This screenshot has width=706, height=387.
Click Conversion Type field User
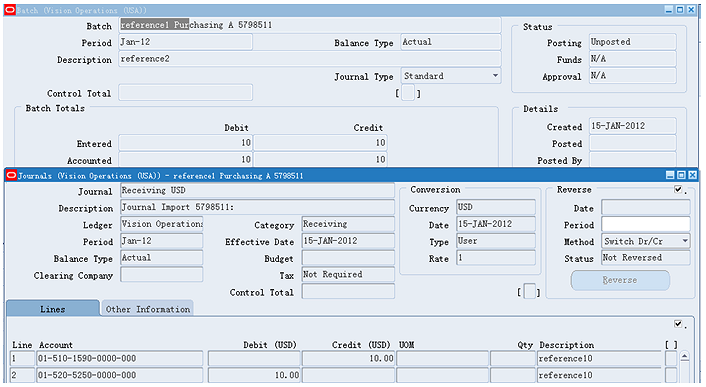tap(496, 241)
